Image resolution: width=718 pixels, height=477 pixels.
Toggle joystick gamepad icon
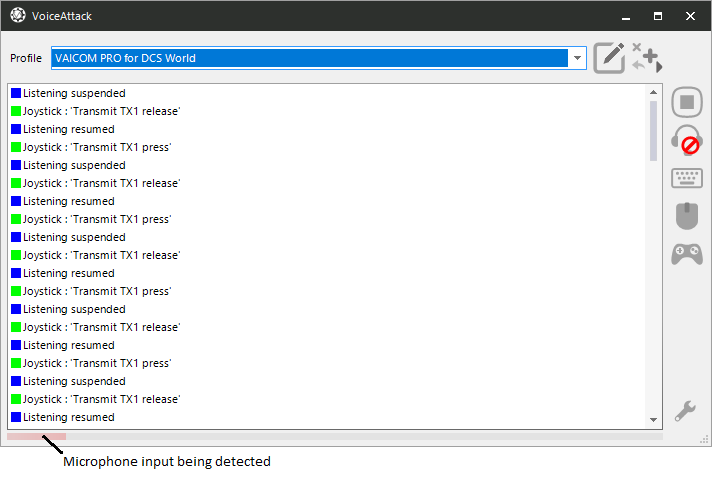click(687, 254)
